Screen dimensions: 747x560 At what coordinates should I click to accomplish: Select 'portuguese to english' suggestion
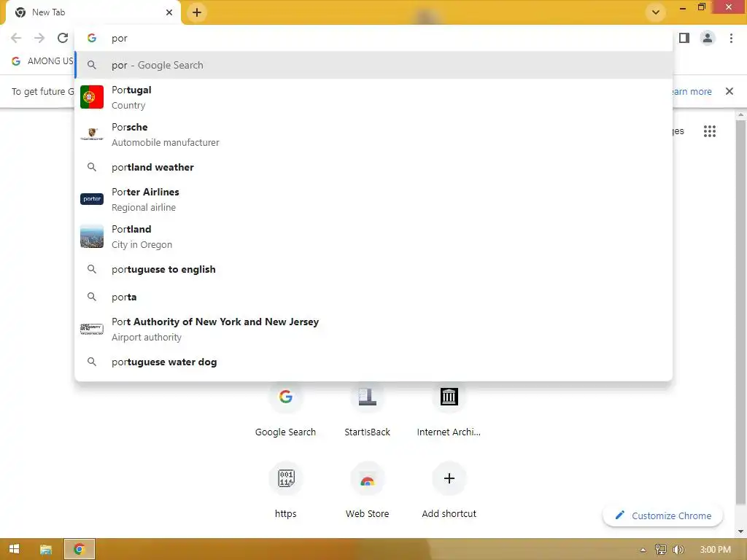[373, 270]
